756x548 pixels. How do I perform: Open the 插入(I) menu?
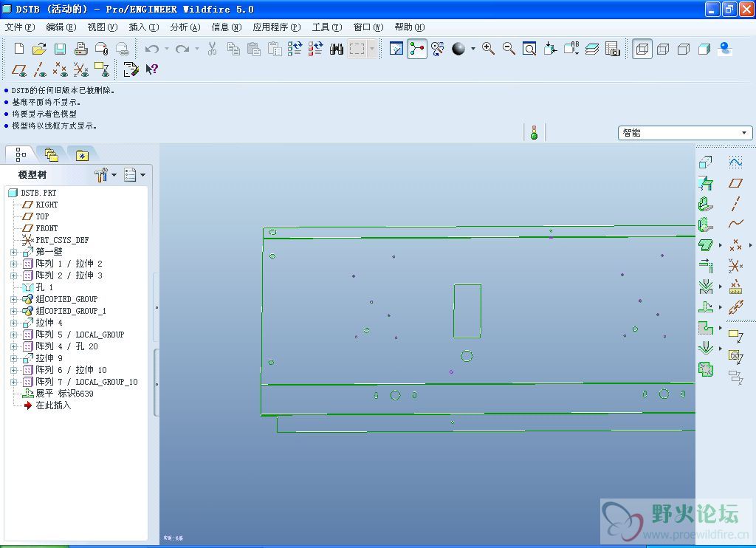tap(144, 27)
